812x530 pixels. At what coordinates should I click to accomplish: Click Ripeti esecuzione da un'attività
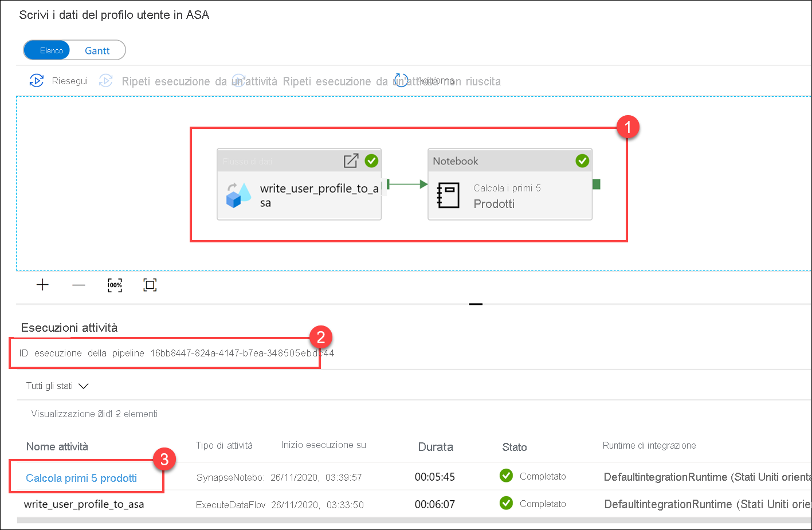199,81
